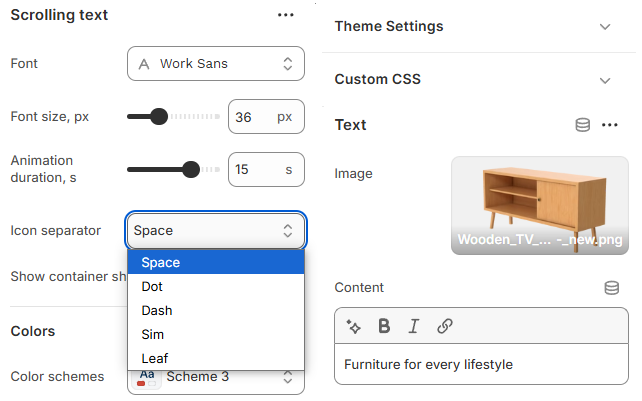Click the Content label
This screenshot has height=401, width=642.
pyautogui.click(x=359, y=288)
